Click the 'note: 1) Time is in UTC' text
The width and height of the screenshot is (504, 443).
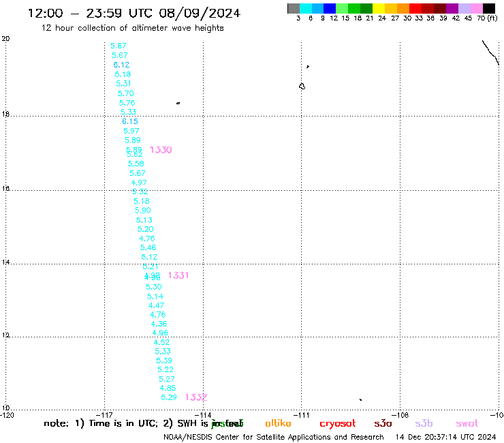tap(101, 423)
